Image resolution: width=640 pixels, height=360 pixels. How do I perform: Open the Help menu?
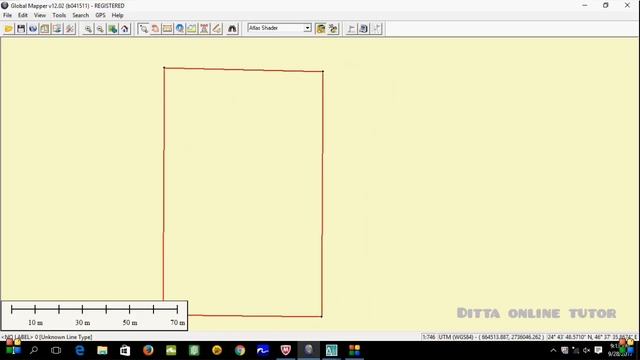(118, 15)
